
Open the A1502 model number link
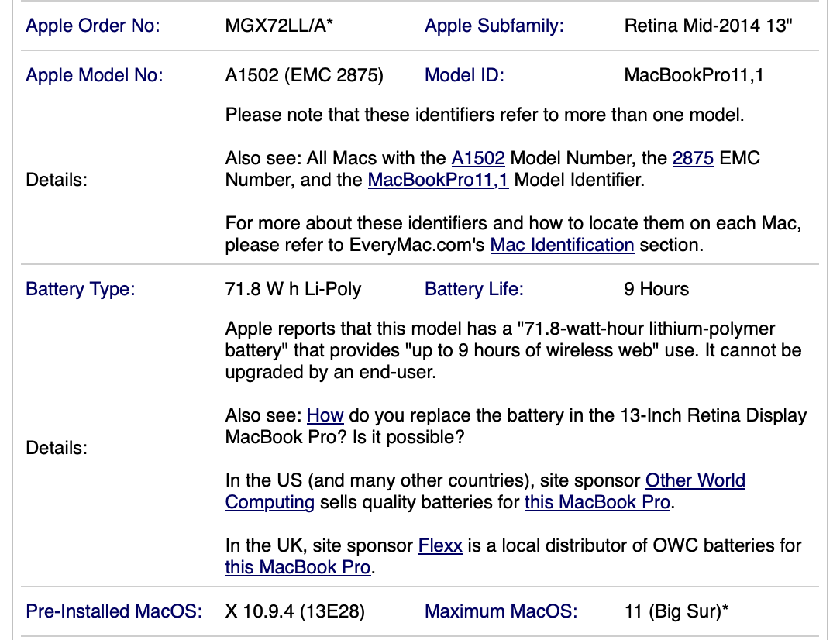[x=478, y=159]
